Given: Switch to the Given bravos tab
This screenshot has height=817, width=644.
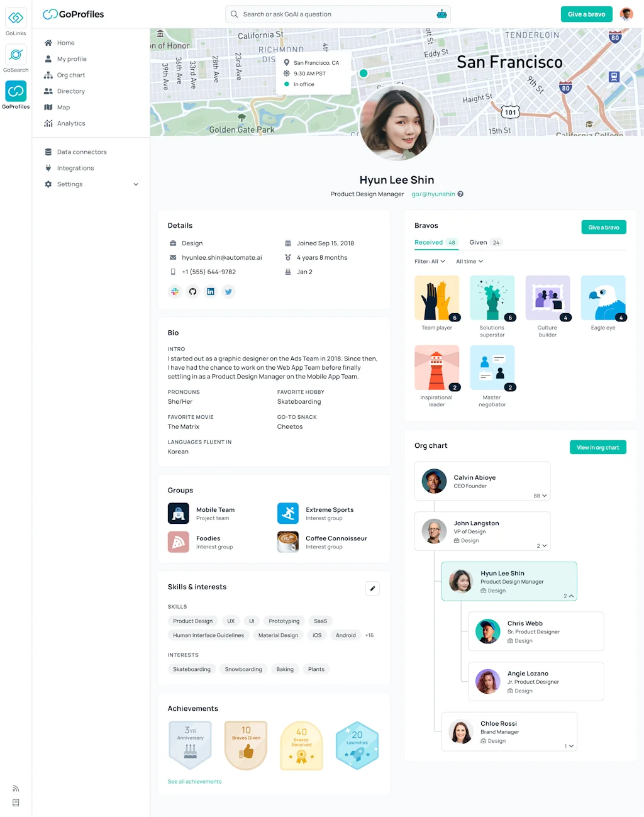Looking at the screenshot, I should click(x=479, y=242).
